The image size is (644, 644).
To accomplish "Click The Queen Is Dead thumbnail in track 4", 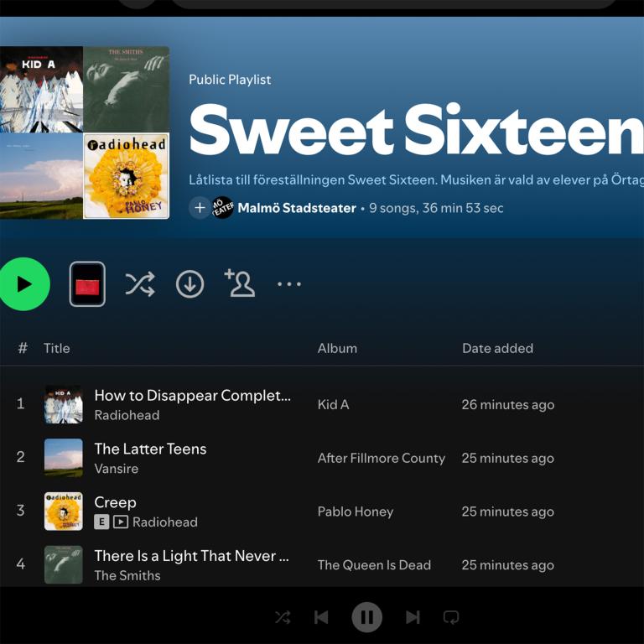I will (64, 564).
